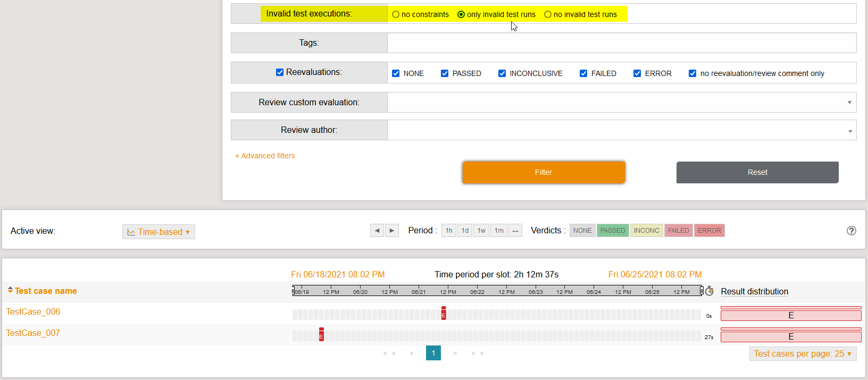The width and height of the screenshot is (868, 380).
Task: Expand the Test cases per page dropdown
Action: pyautogui.click(x=803, y=354)
